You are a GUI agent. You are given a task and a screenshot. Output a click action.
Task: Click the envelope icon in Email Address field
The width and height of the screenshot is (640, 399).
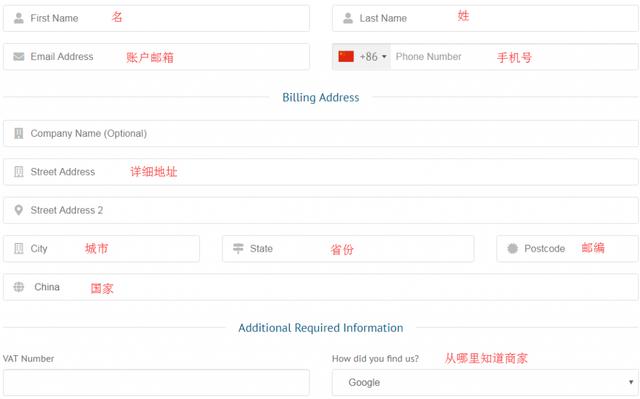[19, 57]
